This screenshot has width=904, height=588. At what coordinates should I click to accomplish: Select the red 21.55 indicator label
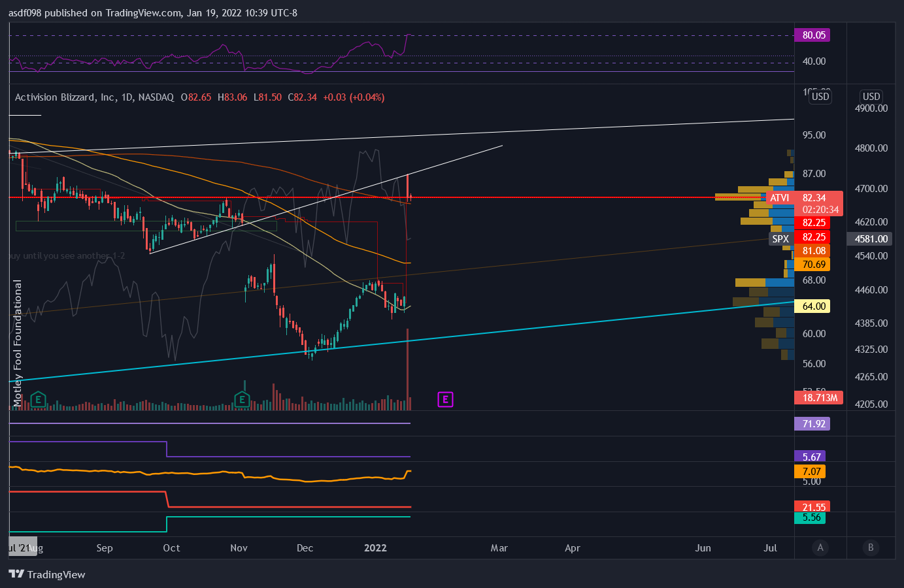(x=814, y=507)
